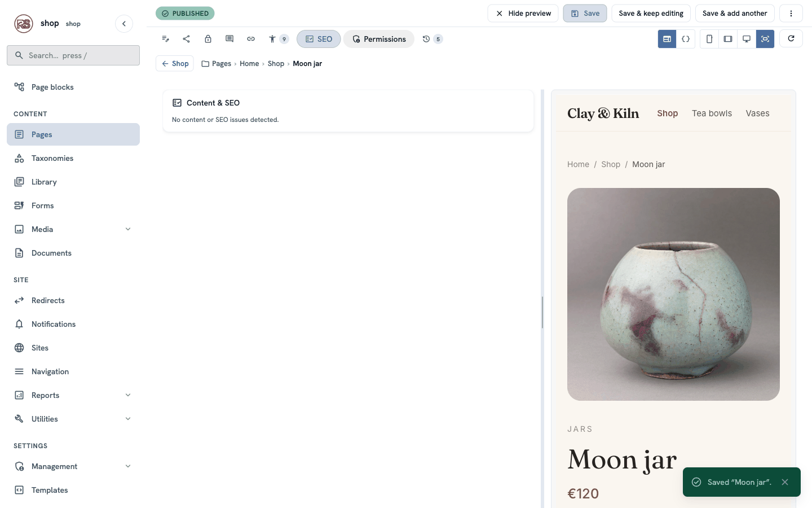Expand the Media sidebar section
The height and width of the screenshot is (508, 812).
point(128,229)
